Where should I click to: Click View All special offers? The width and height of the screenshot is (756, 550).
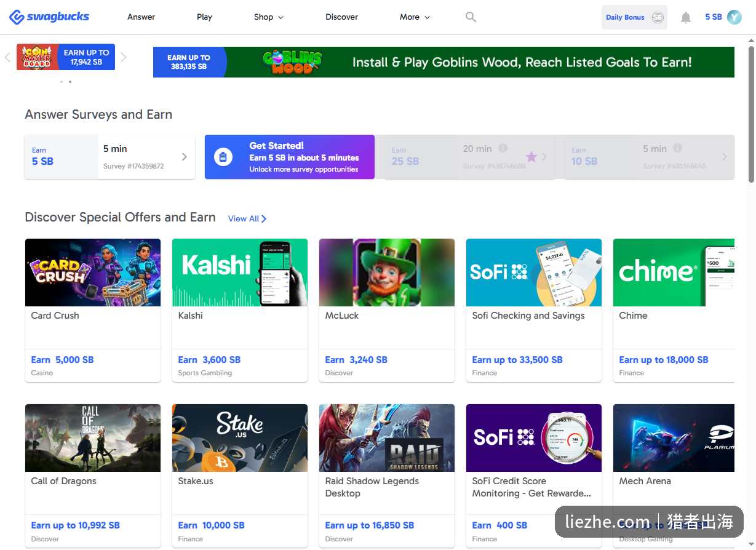pyautogui.click(x=247, y=218)
